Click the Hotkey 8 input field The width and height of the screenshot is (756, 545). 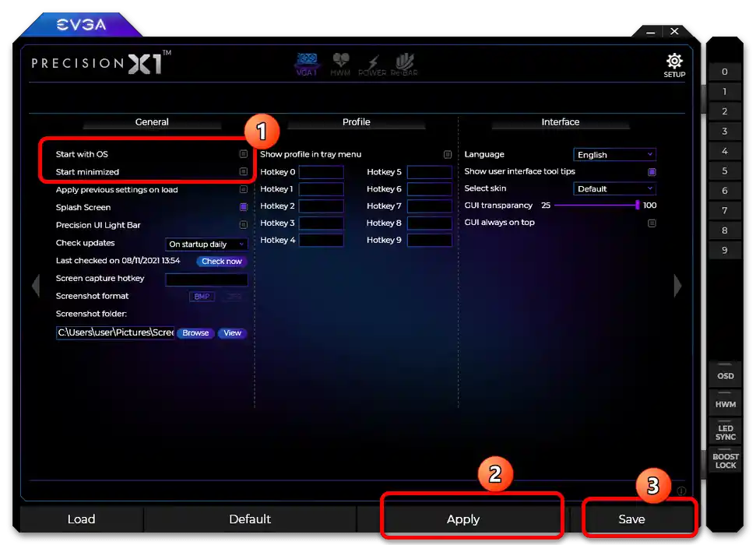pyautogui.click(x=430, y=223)
